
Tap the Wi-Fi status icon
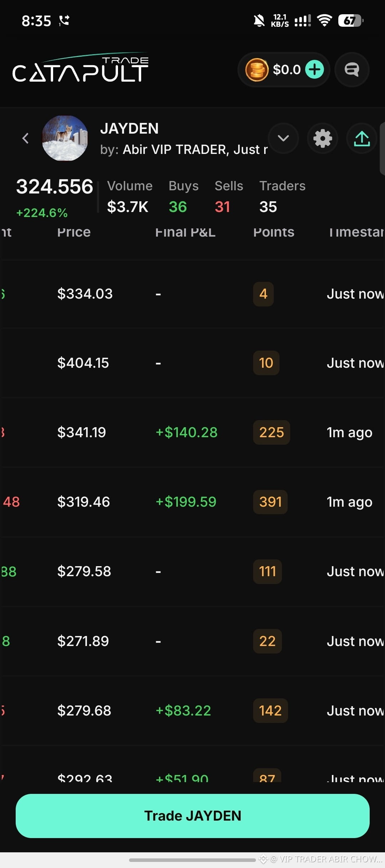pos(324,21)
